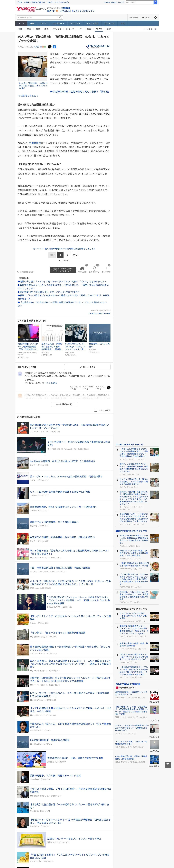Open the スポーツ category tab
174x868 pixels.
70,29
